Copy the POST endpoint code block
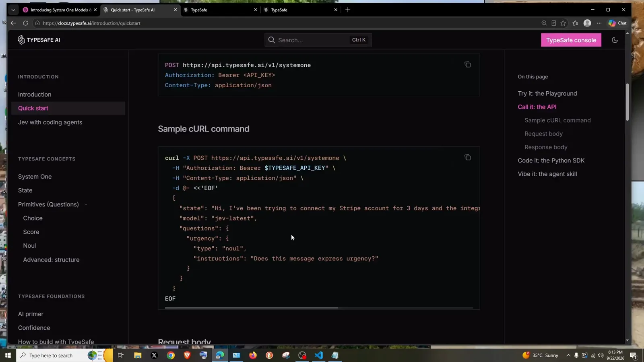Viewport: 644px width, 362px height. [467, 65]
